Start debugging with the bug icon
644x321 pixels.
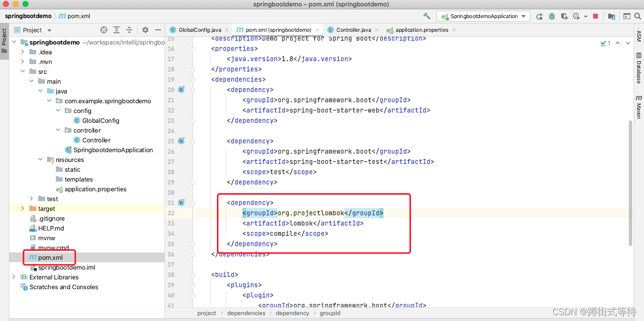tap(552, 16)
